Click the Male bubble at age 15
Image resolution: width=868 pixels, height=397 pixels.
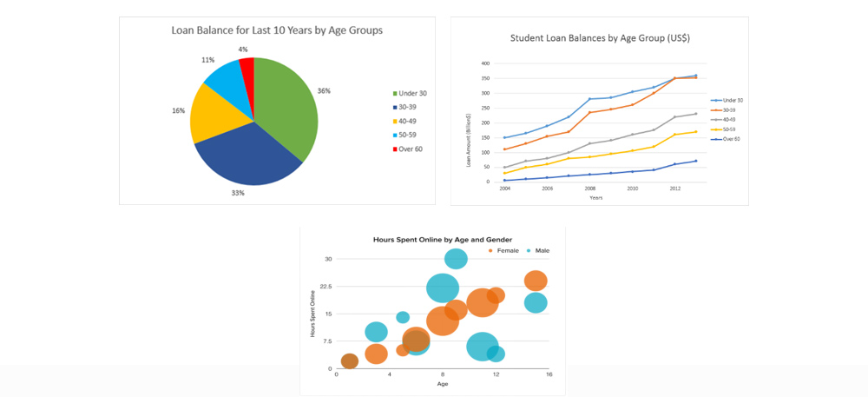pos(536,303)
